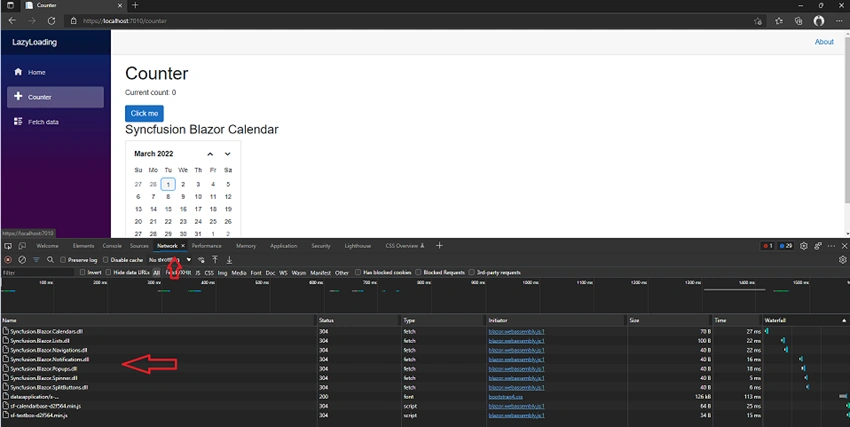Open the About link
Image resolution: width=850 pixels, height=427 pixels.
click(x=824, y=42)
